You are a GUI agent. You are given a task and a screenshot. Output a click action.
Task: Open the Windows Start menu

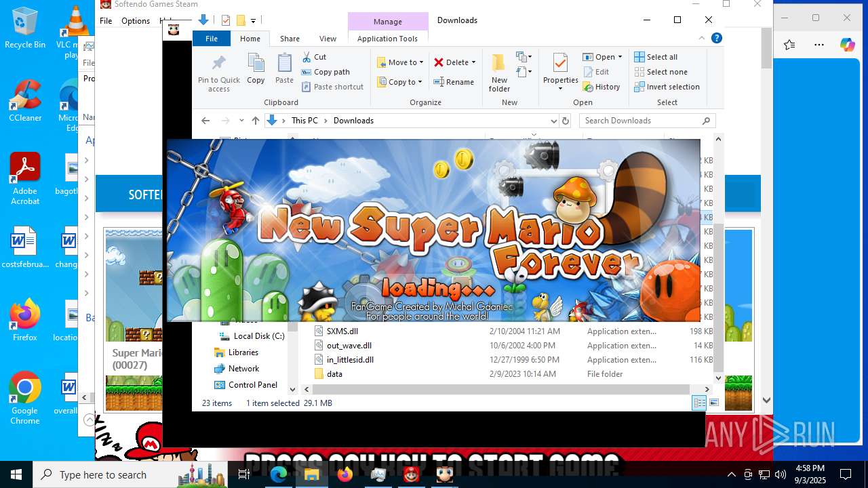click(16, 474)
